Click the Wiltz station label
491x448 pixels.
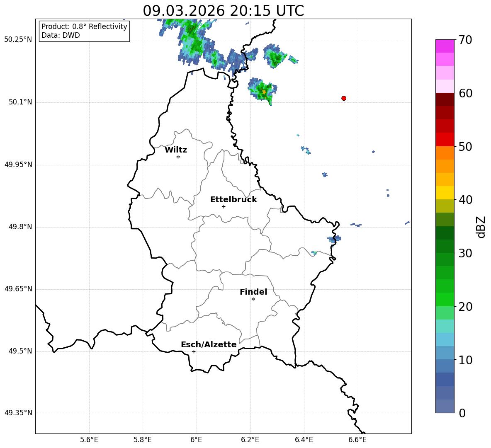(176, 150)
